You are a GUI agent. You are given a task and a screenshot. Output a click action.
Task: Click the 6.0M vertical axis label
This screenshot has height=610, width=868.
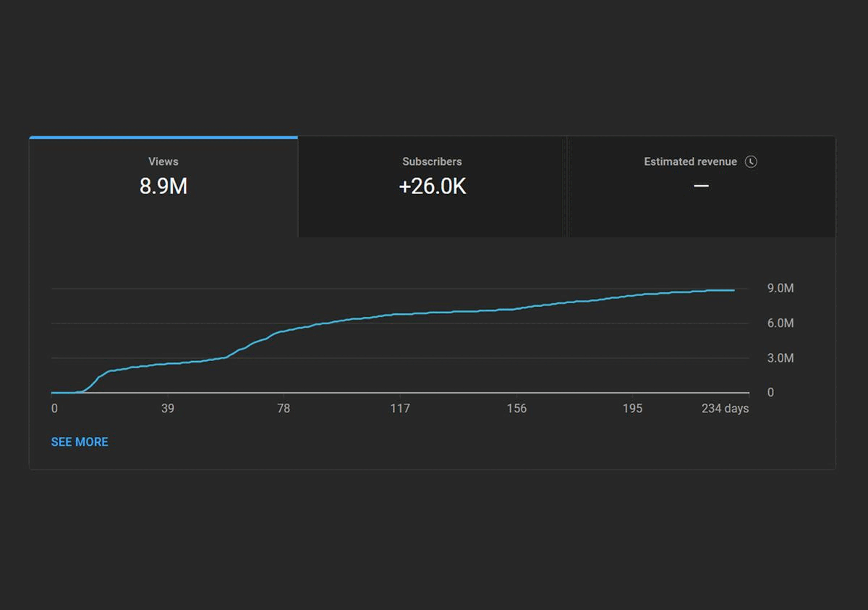[780, 323]
